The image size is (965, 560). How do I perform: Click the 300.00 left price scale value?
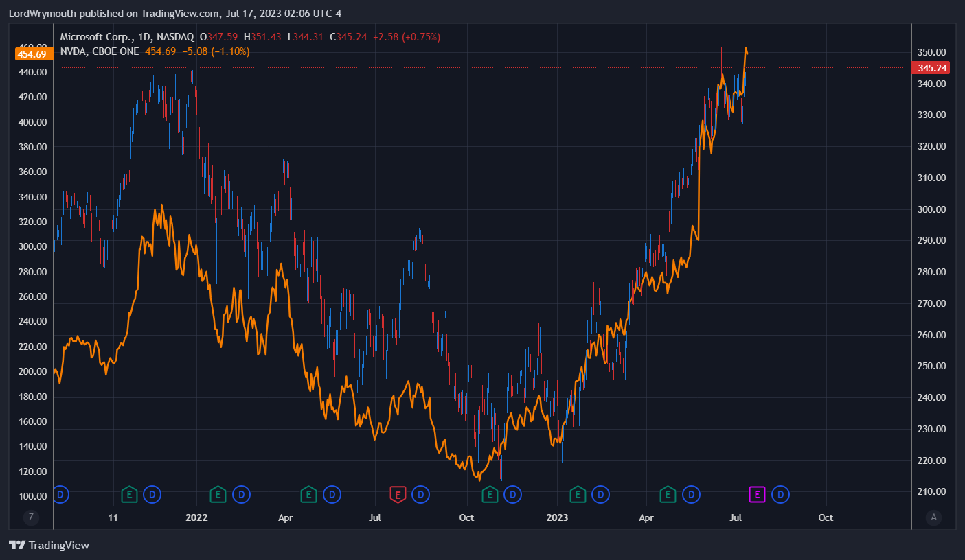click(32, 246)
